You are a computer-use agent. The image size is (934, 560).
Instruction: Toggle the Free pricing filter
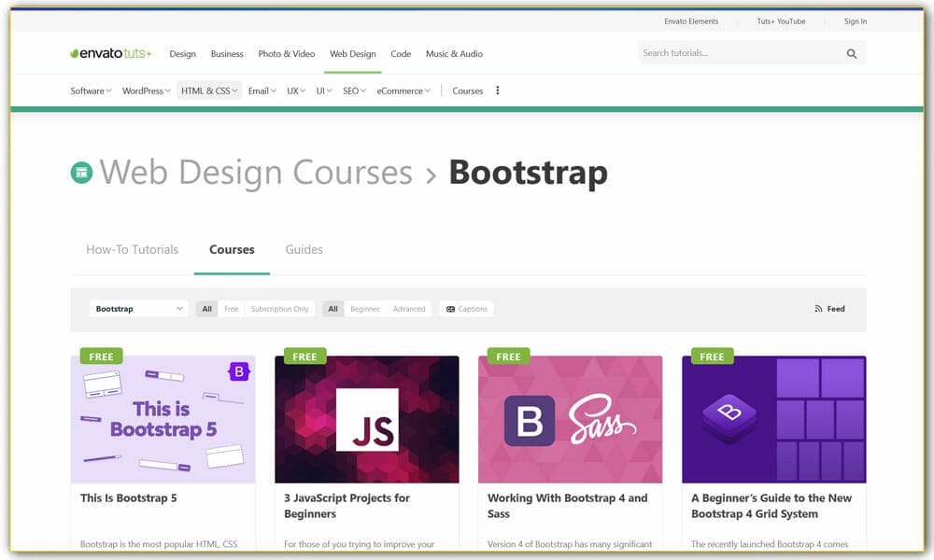click(x=230, y=308)
